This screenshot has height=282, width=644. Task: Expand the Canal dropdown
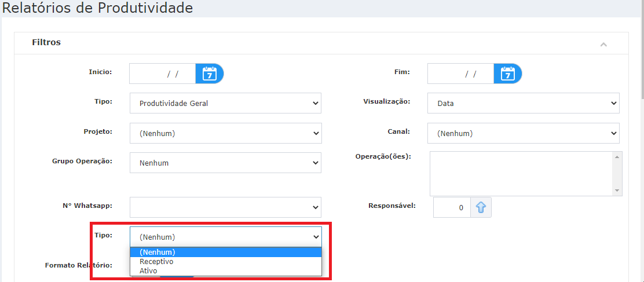(524, 133)
